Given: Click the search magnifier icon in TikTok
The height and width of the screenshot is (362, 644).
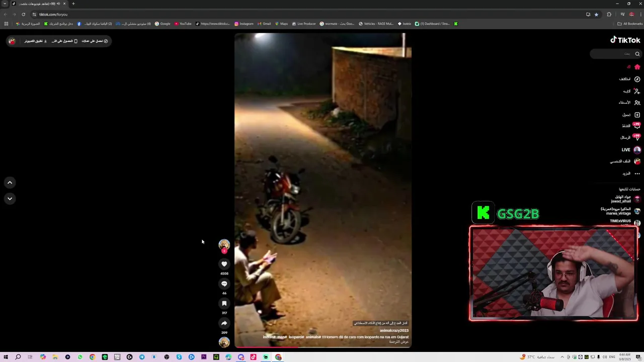Looking at the screenshot, I should click(x=637, y=54).
